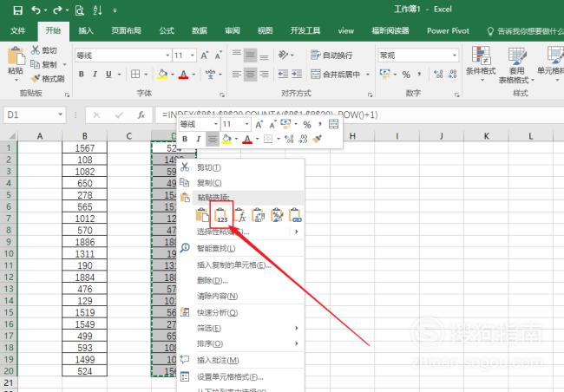Screen dimensions: 564x392
Task: Click the format painter brush in mini toolbar
Action: [318, 139]
